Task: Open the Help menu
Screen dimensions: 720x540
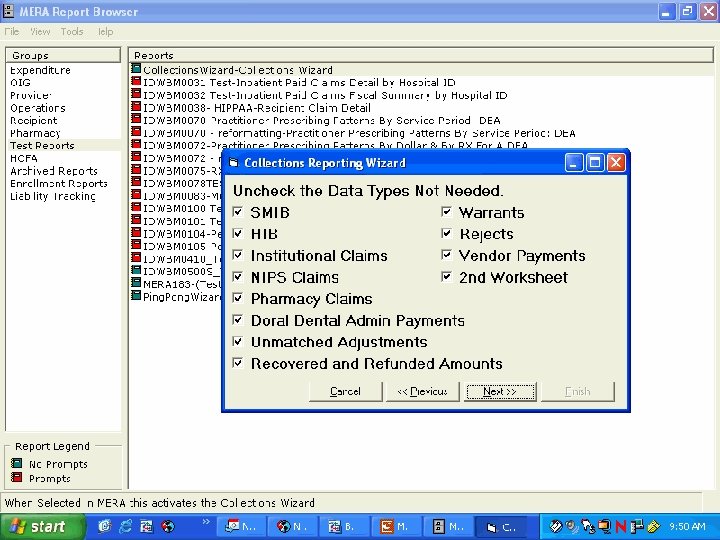Action: pyautogui.click(x=105, y=32)
